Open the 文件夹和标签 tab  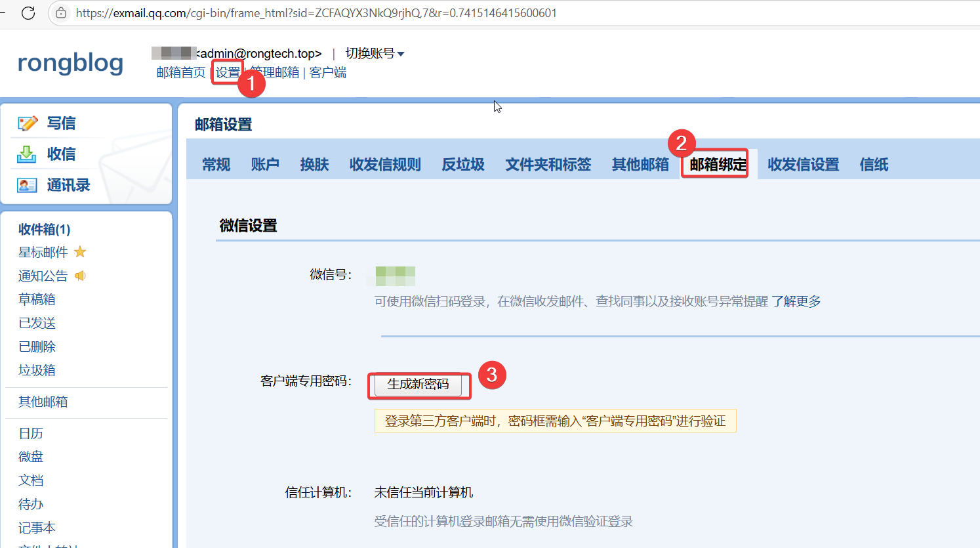548,165
